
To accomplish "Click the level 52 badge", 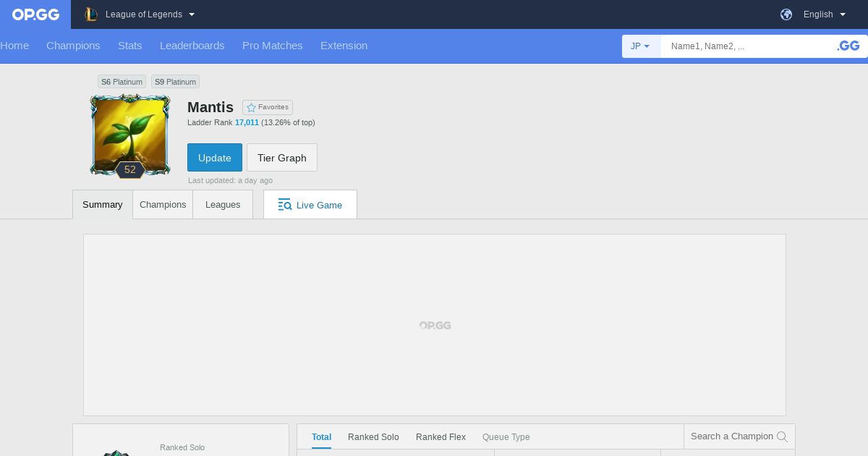I will 130,170.
